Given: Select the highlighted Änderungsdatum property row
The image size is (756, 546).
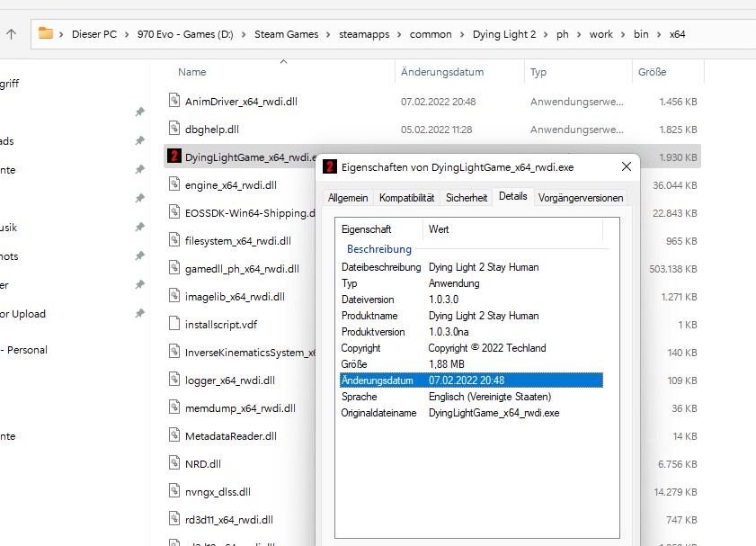Looking at the screenshot, I should [x=471, y=380].
